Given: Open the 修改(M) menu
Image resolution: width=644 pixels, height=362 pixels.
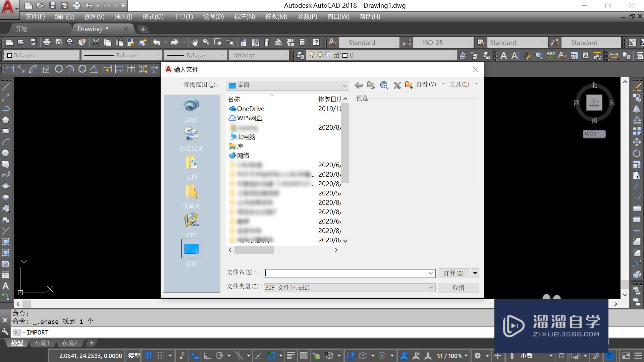Looking at the screenshot, I should [x=276, y=16].
